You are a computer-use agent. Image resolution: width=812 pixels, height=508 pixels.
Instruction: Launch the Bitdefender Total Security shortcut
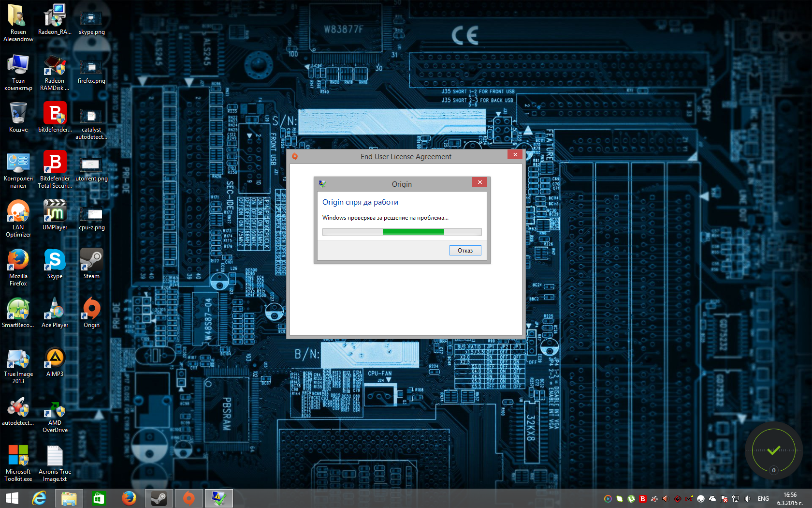point(55,169)
